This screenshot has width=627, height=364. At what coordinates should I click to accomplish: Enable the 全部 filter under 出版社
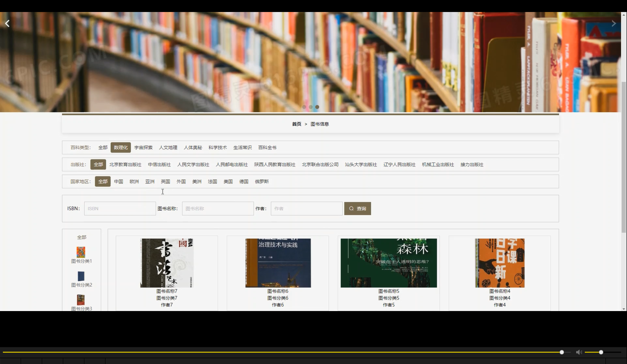coord(98,164)
